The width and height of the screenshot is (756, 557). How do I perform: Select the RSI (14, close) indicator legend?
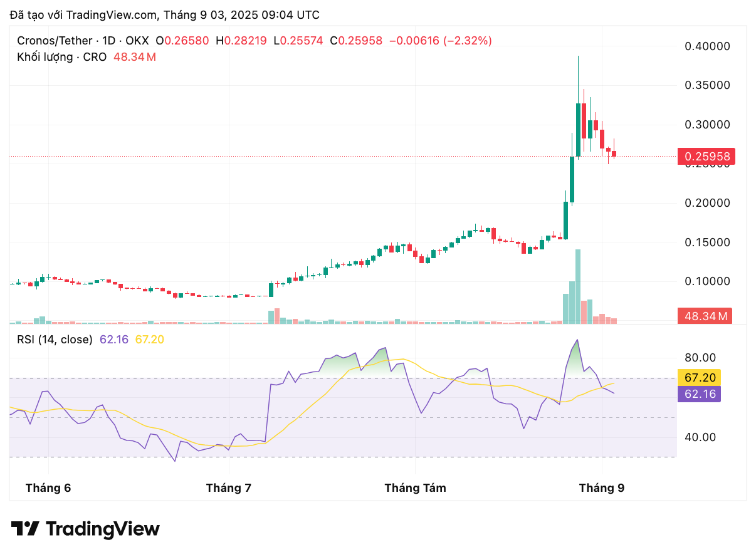click(x=55, y=340)
